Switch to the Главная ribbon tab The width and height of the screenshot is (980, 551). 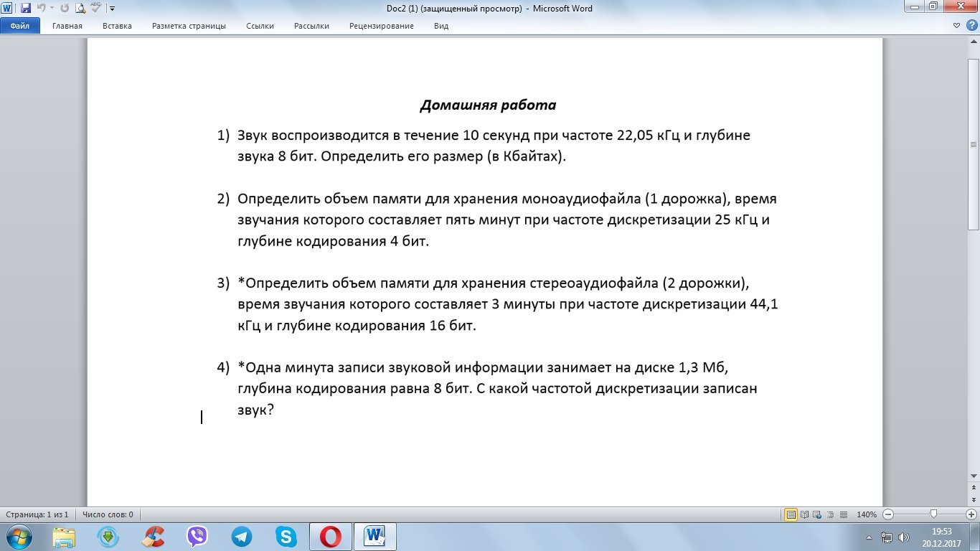point(67,26)
